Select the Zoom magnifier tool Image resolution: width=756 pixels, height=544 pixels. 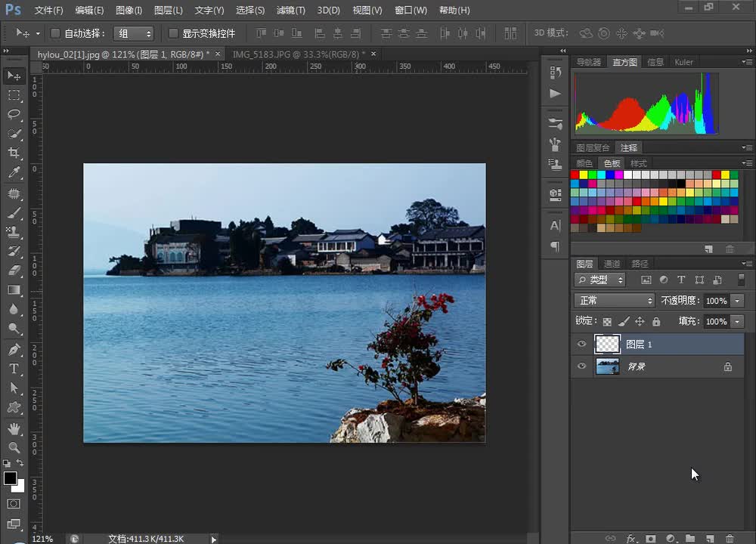pyautogui.click(x=14, y=447)
